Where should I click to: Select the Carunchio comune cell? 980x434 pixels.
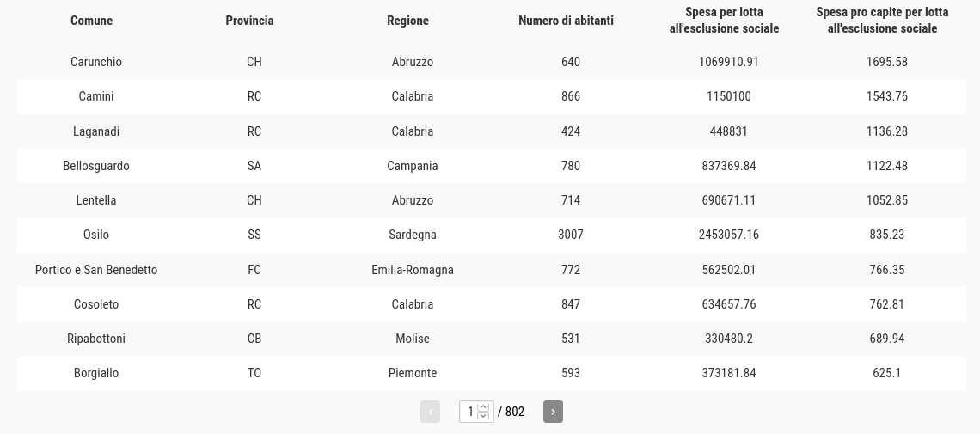(x=96, y=62)
